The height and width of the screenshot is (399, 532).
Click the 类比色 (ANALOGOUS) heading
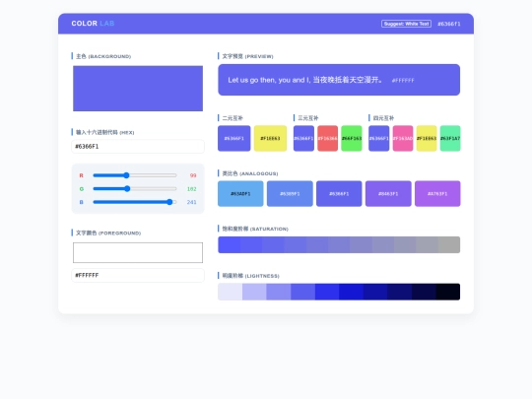pyautogui.click(x=250, y=173)
